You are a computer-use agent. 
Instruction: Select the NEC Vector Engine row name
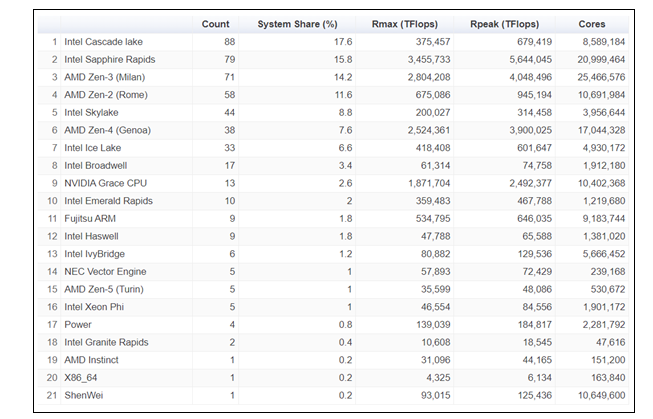point(105,272)
